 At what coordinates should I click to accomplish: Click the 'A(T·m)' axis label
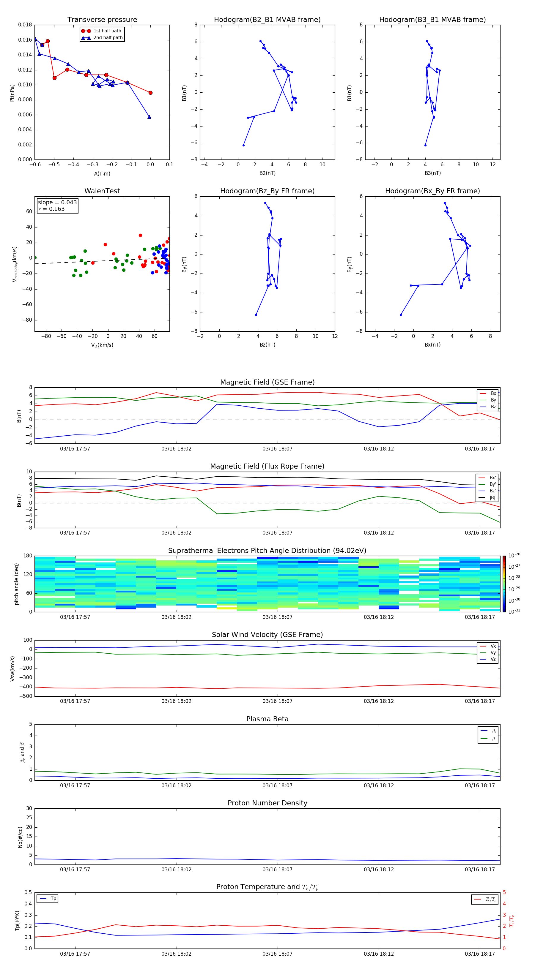click(102, 174)
